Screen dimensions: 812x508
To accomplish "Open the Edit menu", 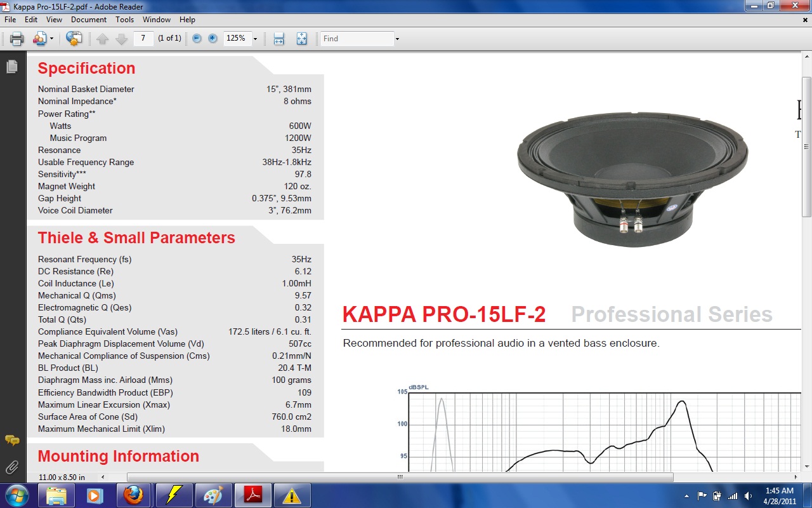I will click(x=31, y=20).
